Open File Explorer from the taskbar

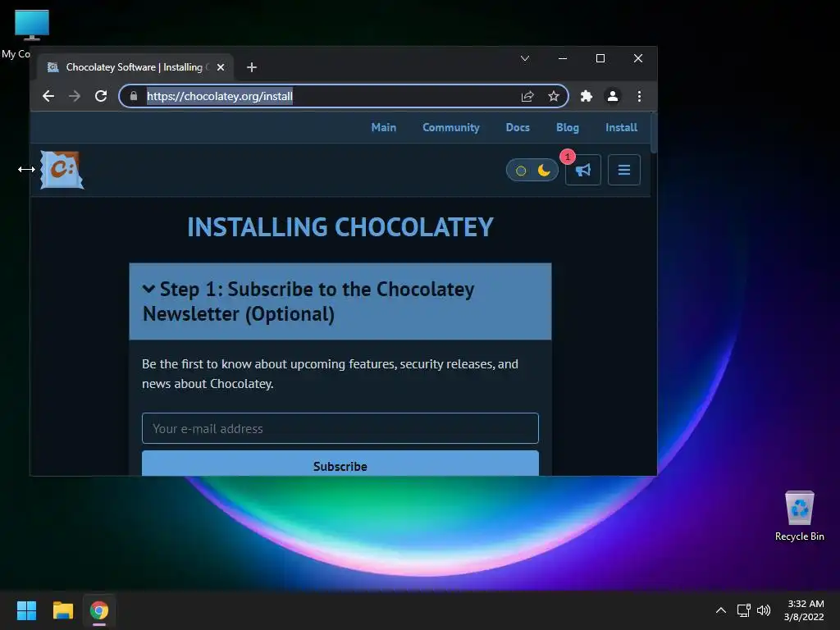click(62, 610)
